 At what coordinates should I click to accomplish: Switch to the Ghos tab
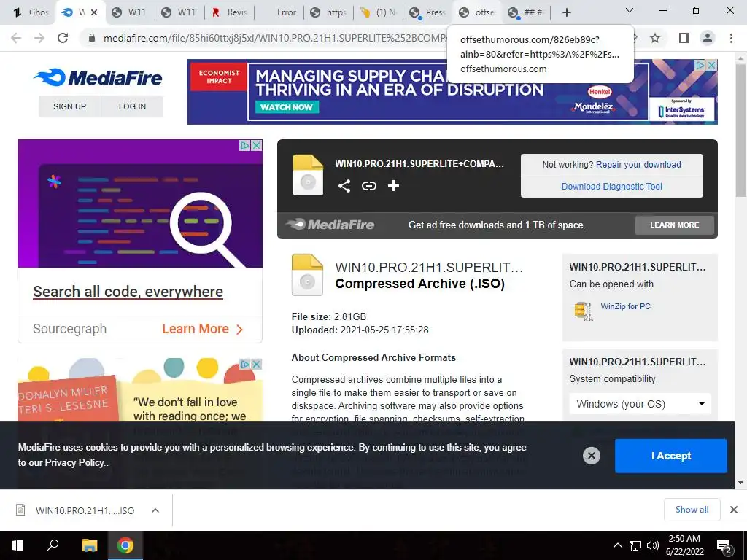[31, 12]
